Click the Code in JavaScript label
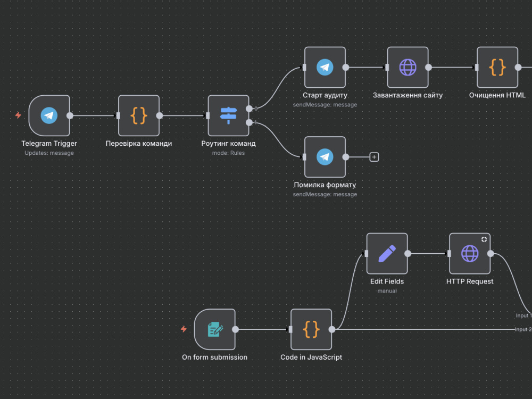This screenshot has width=532, height=399. [311, 358]
